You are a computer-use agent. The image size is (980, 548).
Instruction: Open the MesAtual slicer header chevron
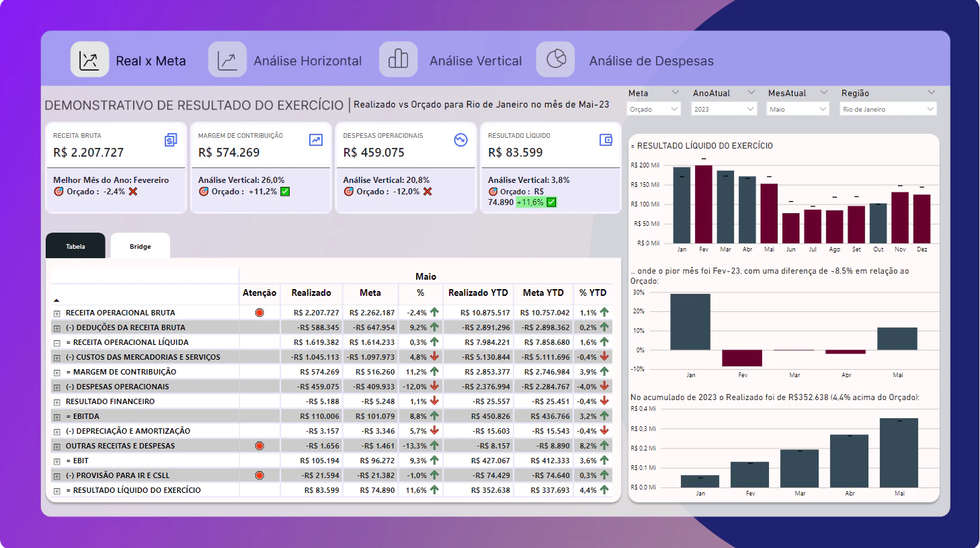[823, 92]
